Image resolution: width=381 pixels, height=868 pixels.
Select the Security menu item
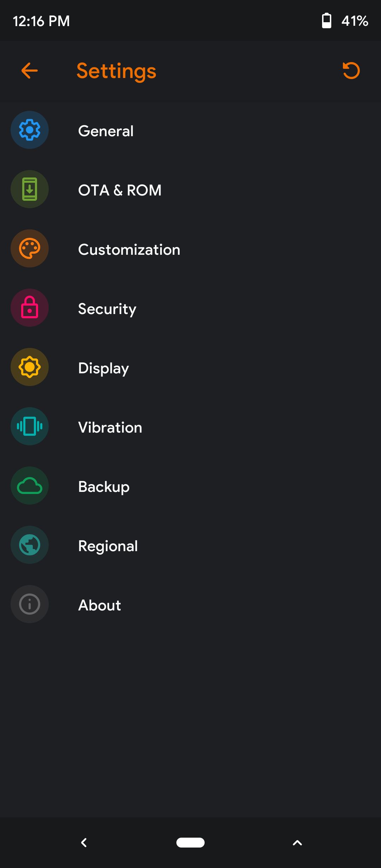[x=107, y=309]
